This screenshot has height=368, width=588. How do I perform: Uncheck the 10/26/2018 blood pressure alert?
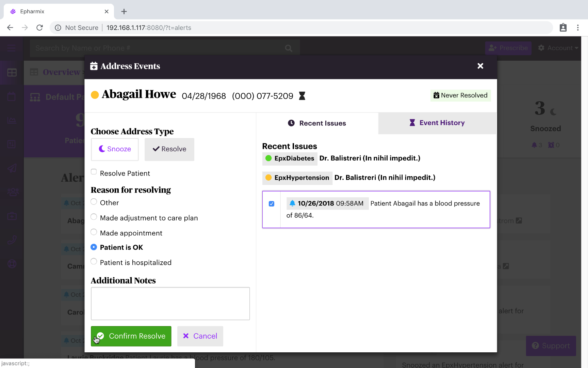tap(272, 204)
